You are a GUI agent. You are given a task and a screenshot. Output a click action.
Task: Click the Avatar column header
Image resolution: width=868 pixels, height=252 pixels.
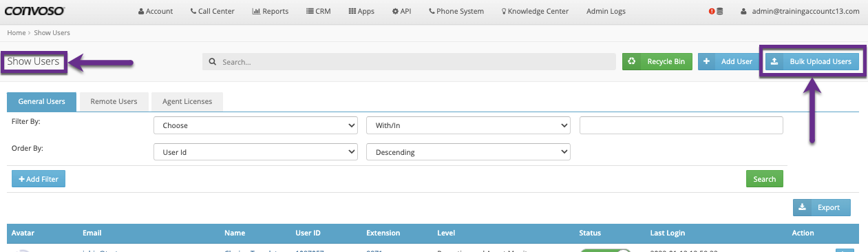point(23,233)
